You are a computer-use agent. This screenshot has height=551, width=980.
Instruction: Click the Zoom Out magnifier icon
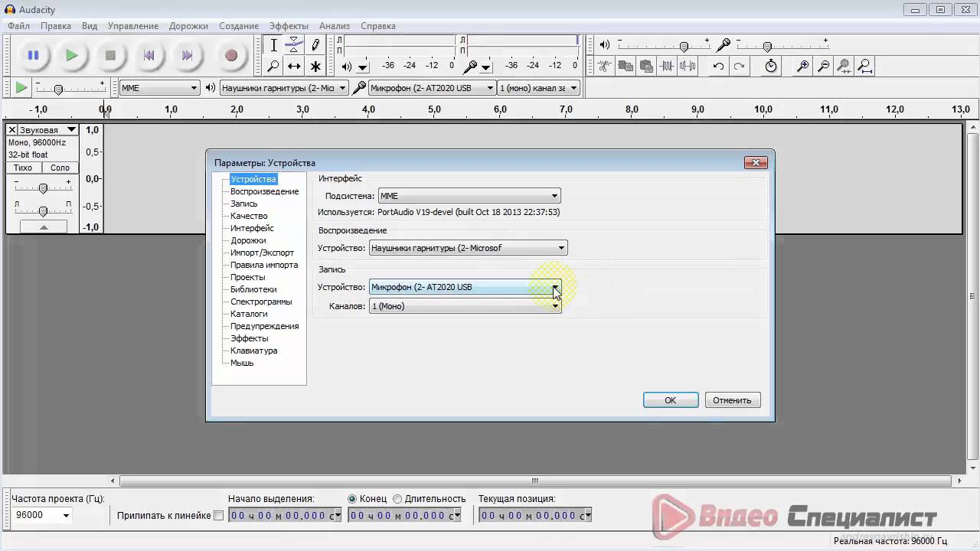click(x=823, y=66)
